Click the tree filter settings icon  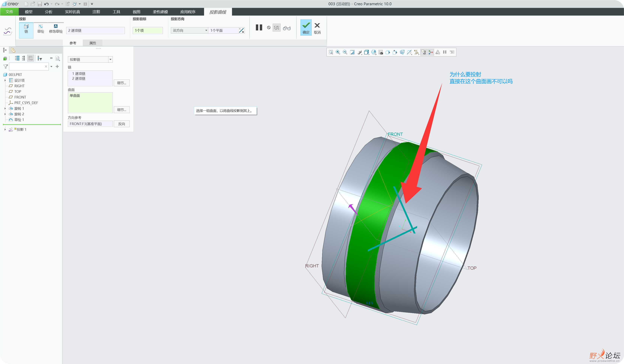[40, 59]
